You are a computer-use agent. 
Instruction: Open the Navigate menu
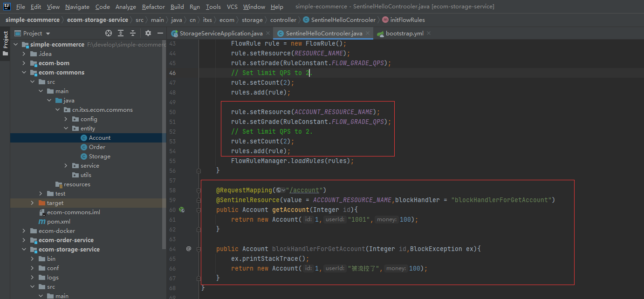click(77, 7)
